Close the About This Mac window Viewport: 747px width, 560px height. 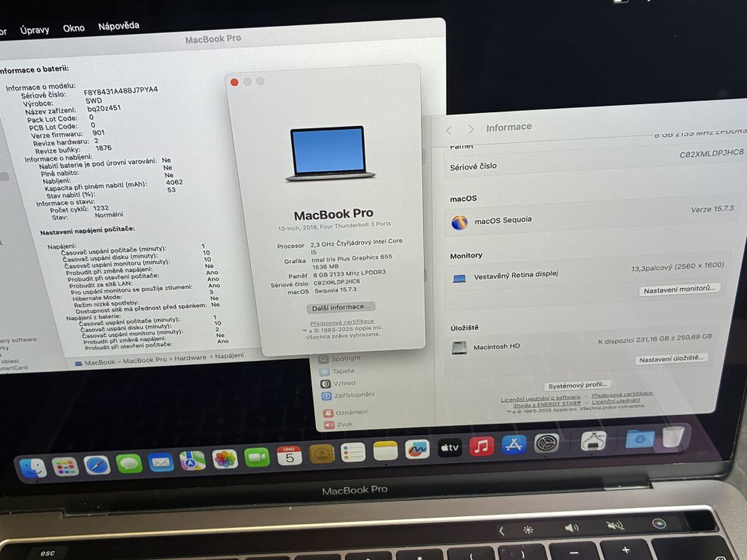point(234,82)
